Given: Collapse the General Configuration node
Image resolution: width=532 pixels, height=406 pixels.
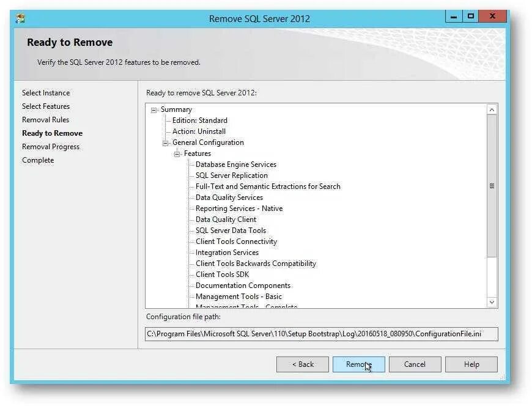Looking at the screenshot, I should pyautogui.click(x=165, y=143).
